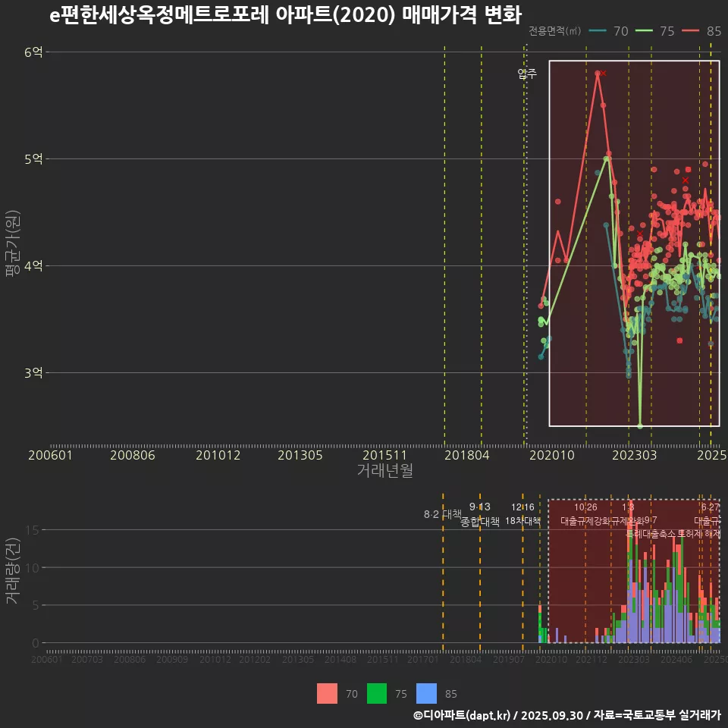This screenshot has width=728, height=728.
Task: Click the 거래년월 x-axis title
Action: click(x=384, y=471)
